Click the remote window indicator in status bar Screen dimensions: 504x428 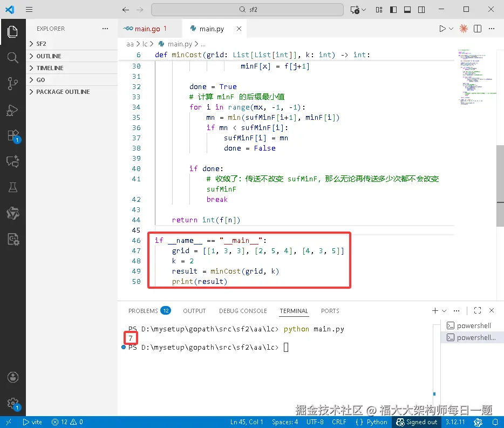click(9, 422)
